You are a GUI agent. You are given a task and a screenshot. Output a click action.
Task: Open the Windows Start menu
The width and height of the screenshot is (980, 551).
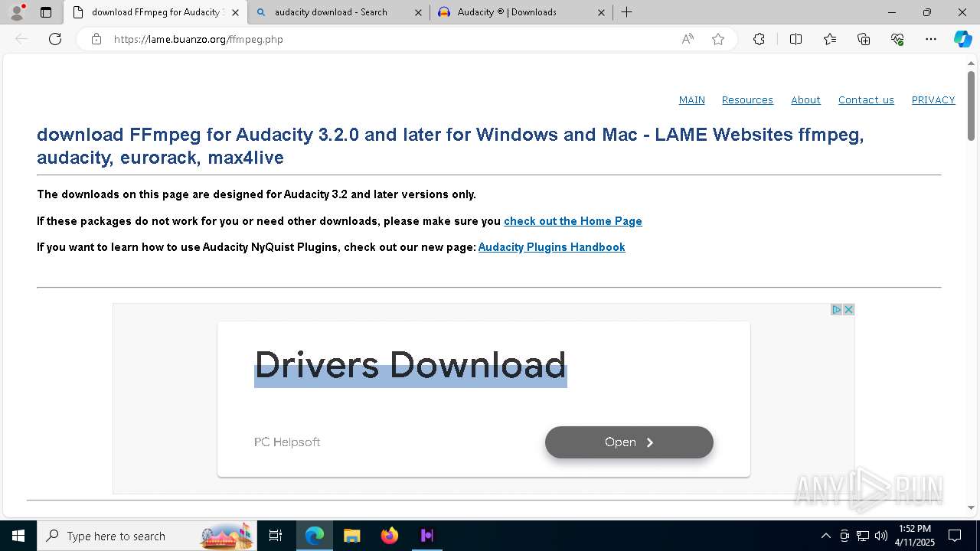[18, 536]
